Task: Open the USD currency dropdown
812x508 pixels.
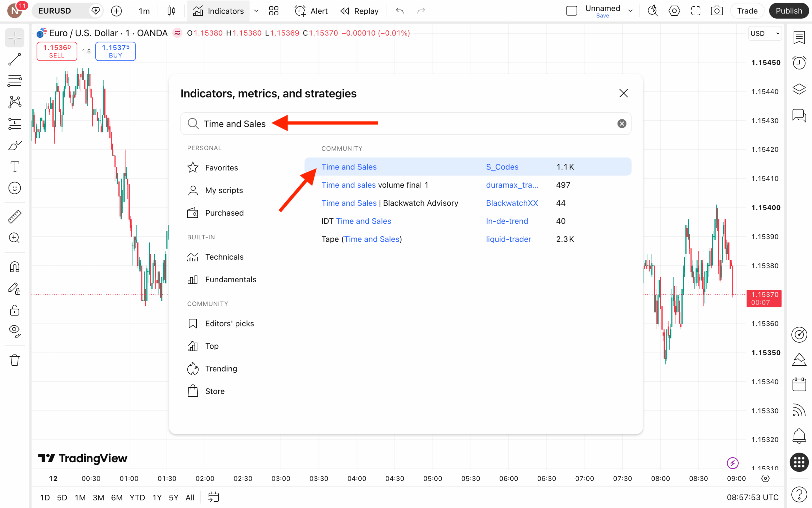Action: point(765,33)
